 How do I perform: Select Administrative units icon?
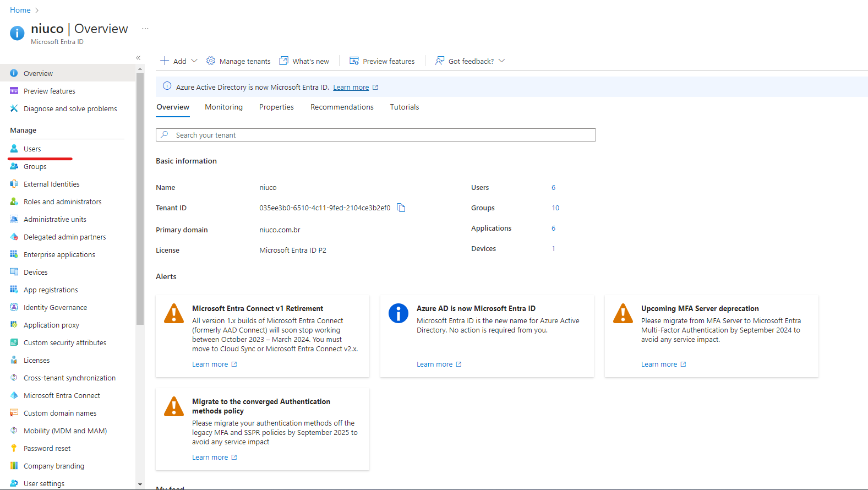point(14,219)
